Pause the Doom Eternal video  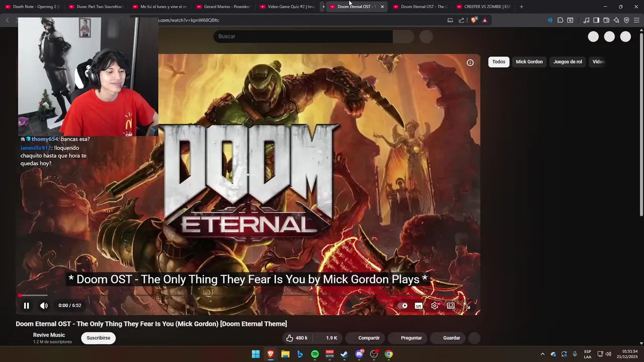click(26, 305)
